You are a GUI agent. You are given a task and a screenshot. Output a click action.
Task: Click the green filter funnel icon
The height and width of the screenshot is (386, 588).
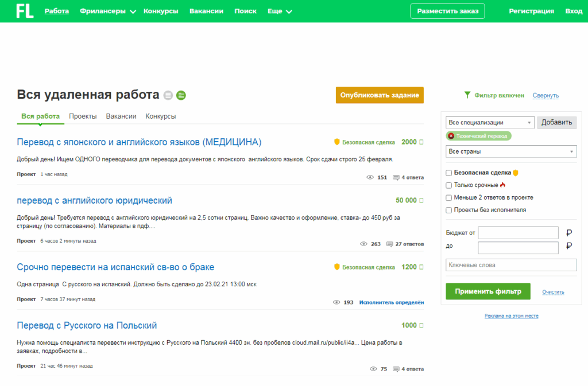[x=467, y=95]
